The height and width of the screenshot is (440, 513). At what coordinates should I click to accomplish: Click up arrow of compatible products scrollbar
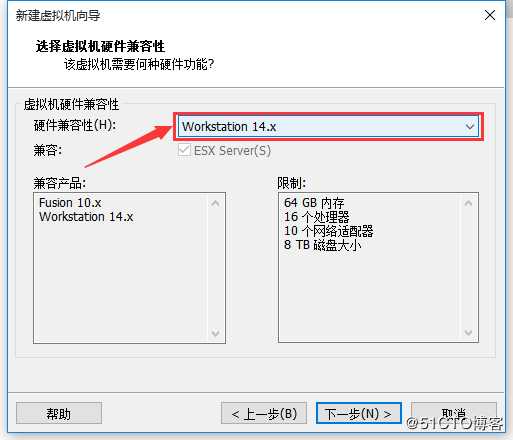[215, 203]
